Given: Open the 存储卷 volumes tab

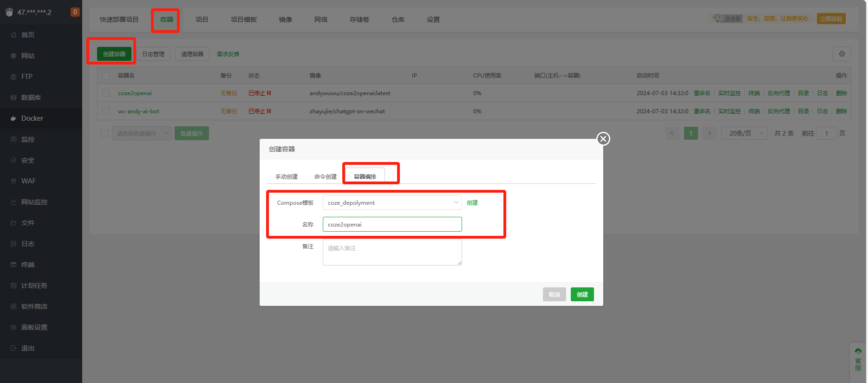Looking at the screenshot, I should 359,19.
